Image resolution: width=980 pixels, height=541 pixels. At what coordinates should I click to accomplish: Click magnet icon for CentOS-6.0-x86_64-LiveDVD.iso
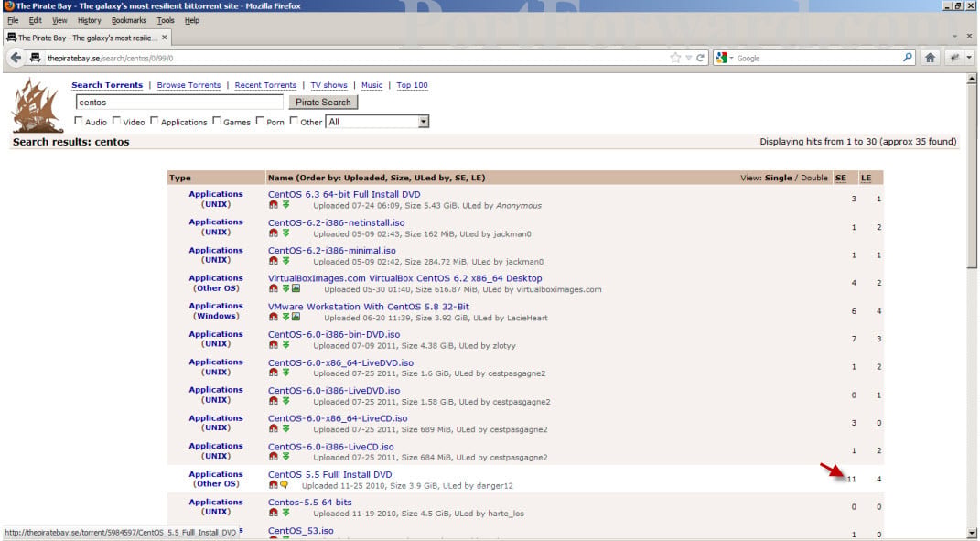[273, 373]
